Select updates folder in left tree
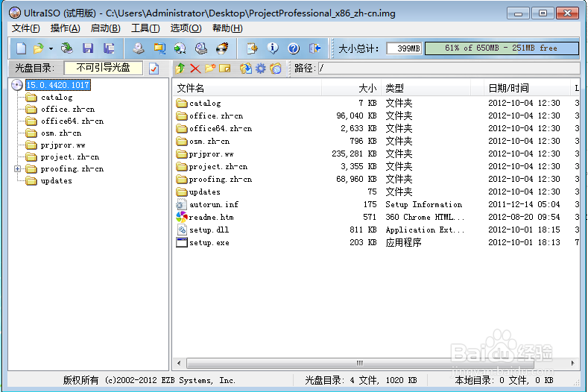Image resolution: width=588 pixels, height=392 pixels. pyautogui.click(x=56, y=181)
